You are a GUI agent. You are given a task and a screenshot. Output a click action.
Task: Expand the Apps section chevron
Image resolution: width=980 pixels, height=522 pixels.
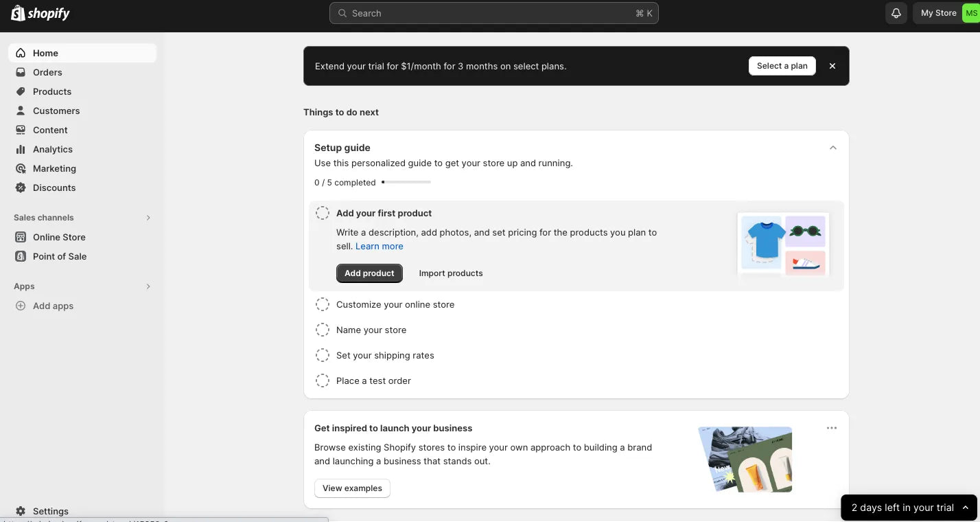pos(148,286)
